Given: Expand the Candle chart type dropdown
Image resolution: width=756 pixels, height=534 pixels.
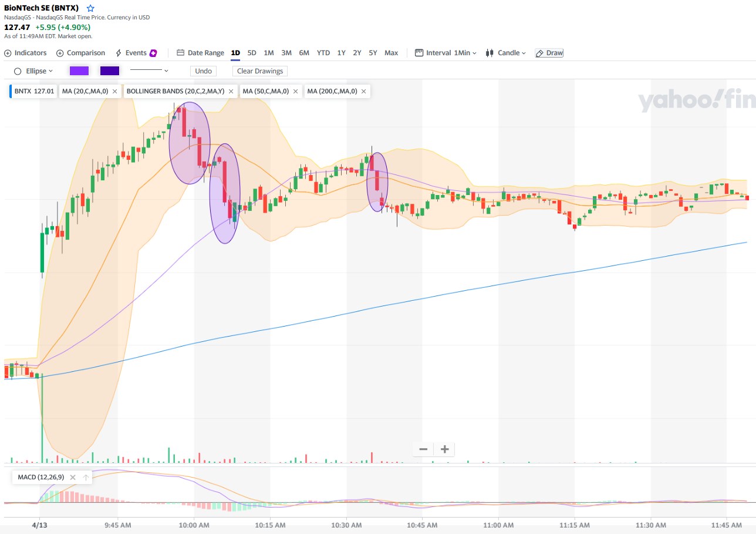Looking at the screenshot, I should pos(505,53).
